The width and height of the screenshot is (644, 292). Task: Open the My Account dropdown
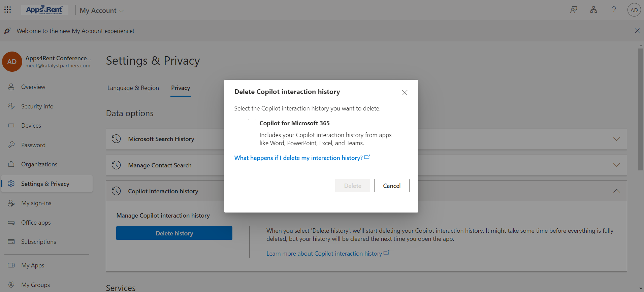tap(102, 10)
